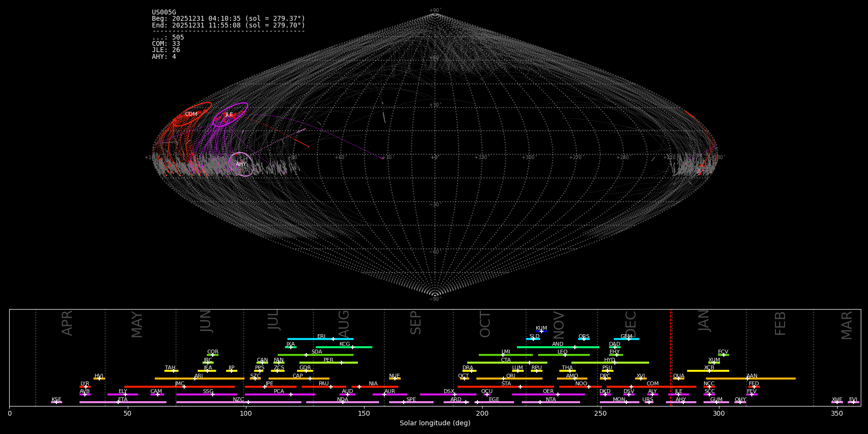The height and width of the screenshot is (434, 868).
Task: Click the COM radiant label on the sky map
Action: click(191, 114)
